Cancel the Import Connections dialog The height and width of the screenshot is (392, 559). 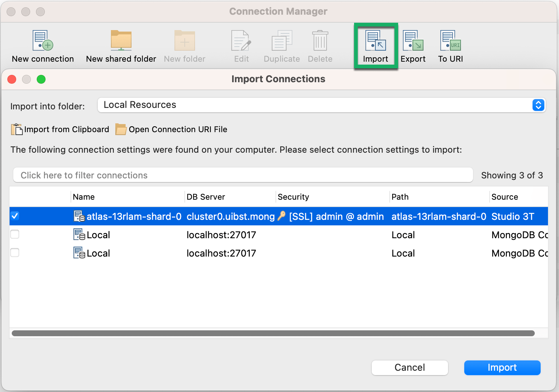(x=410, y=367)
